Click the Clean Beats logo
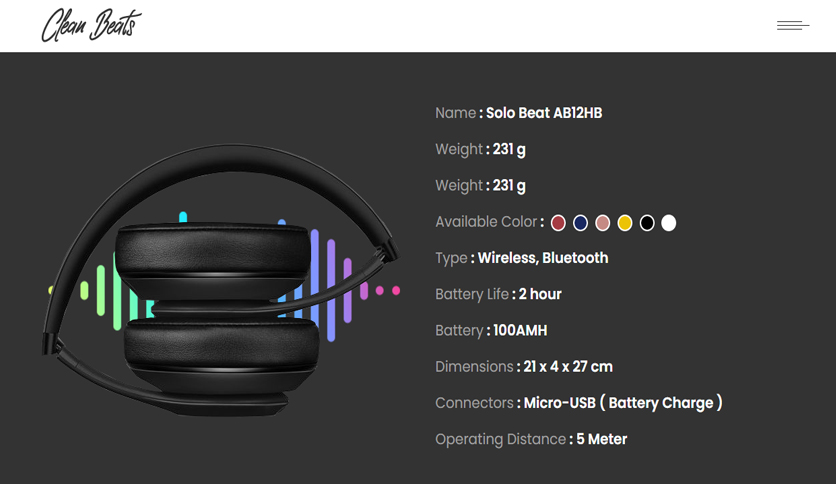This screenshot has height=484, width=836. click(91, 25)
